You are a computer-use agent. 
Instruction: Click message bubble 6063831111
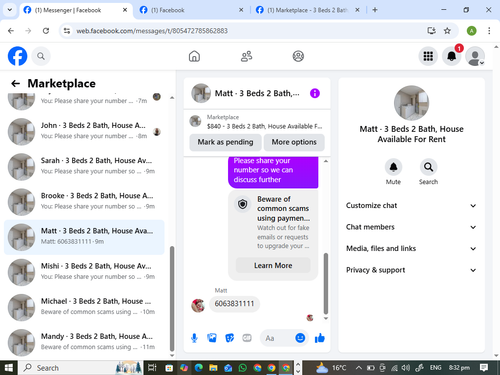coord(234,304)
